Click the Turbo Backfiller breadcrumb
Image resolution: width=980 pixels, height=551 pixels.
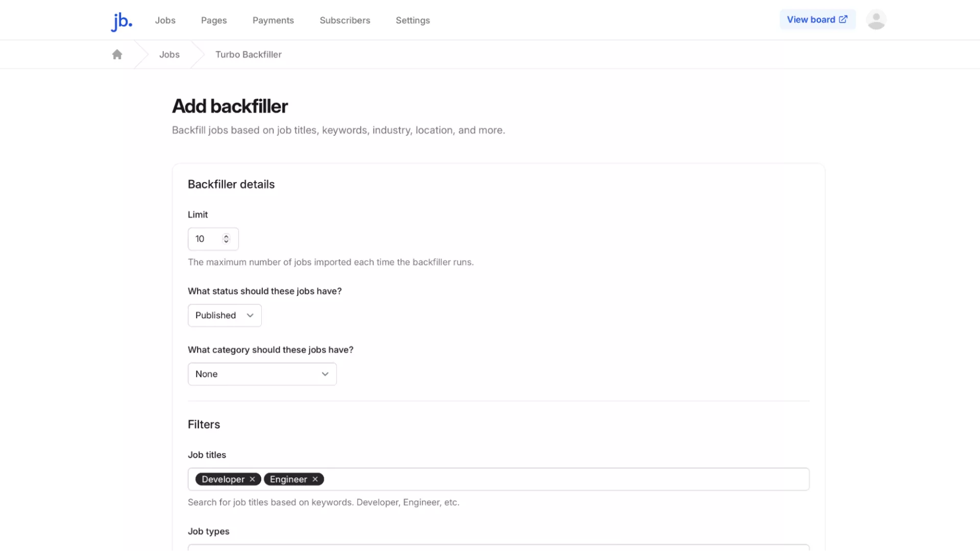click(248, 55)
